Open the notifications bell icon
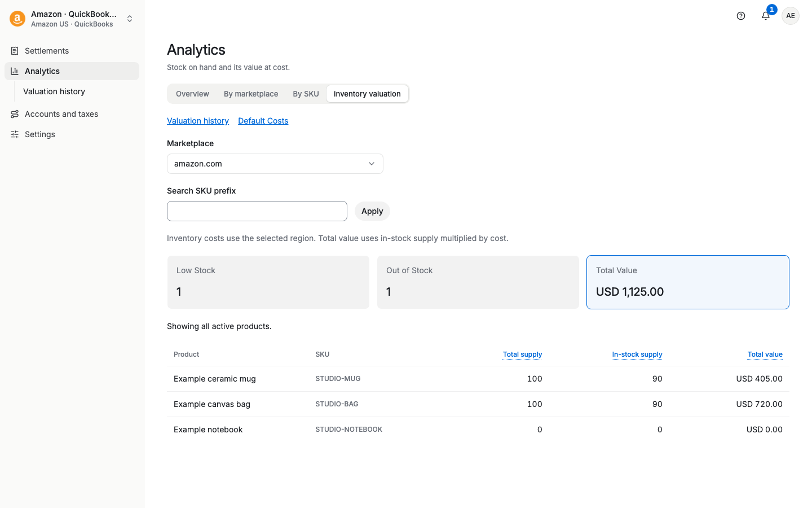This screenshot has height=508, width=812. click(766, 16)
